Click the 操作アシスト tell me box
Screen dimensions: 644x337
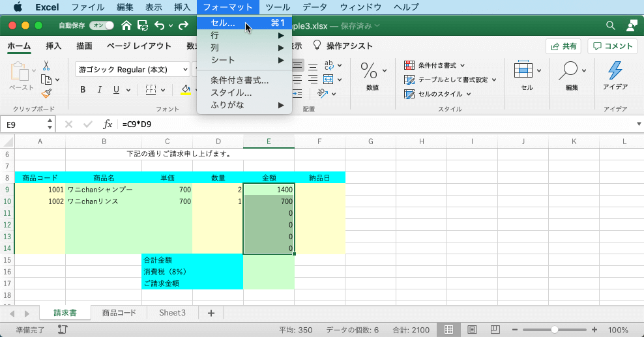(344, 46)
